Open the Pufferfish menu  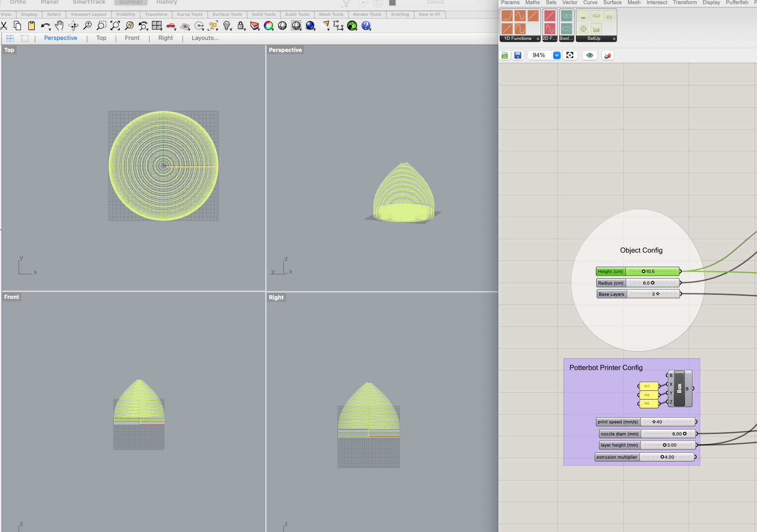pos(737,3)
